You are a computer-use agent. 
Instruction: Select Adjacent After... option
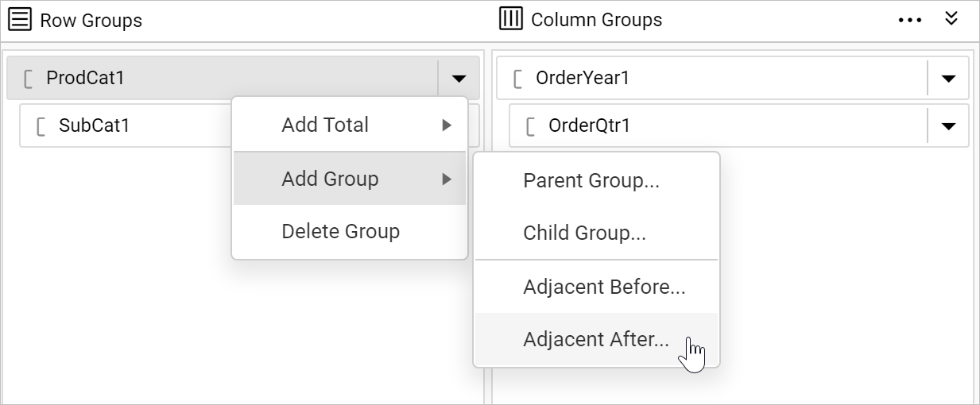[x=596, y=339]
